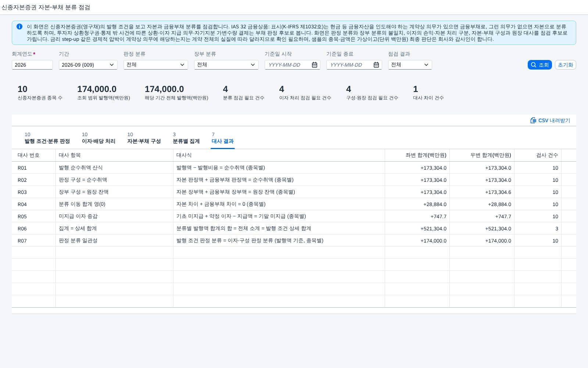Click the 조회 범위 발행액(백만원) KPI tile
588x368 pixels.
[104, 93]
